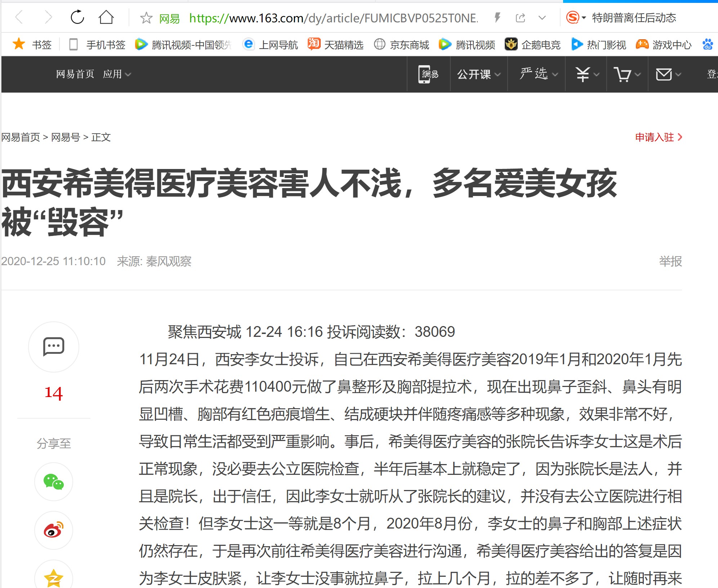
Task: Open the yen payment icon menu
Action: click(587, 74)
